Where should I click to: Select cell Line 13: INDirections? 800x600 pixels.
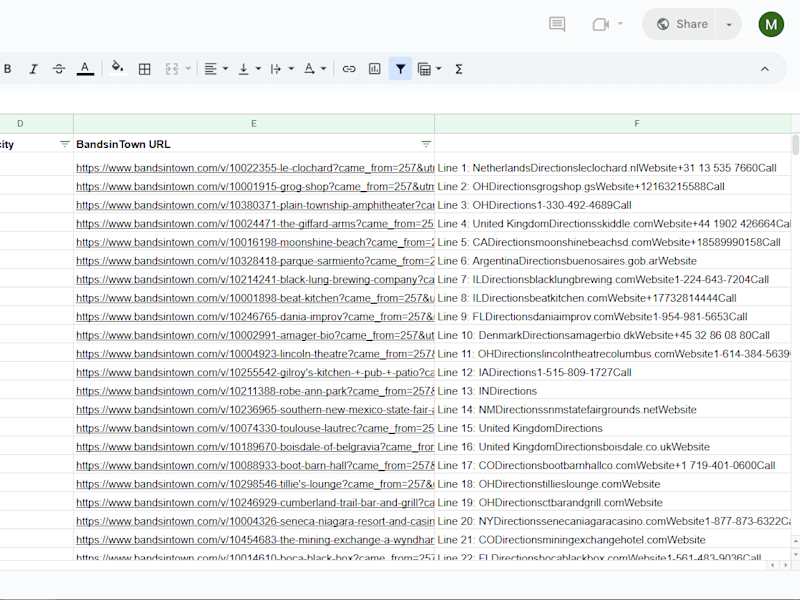[x=613, y=391]
